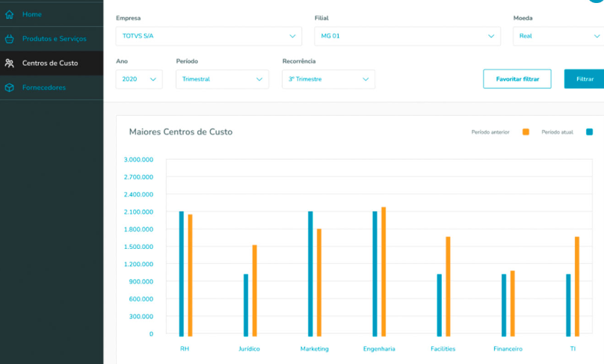Click the blue RH bar in chart

(x=181, y=274)
